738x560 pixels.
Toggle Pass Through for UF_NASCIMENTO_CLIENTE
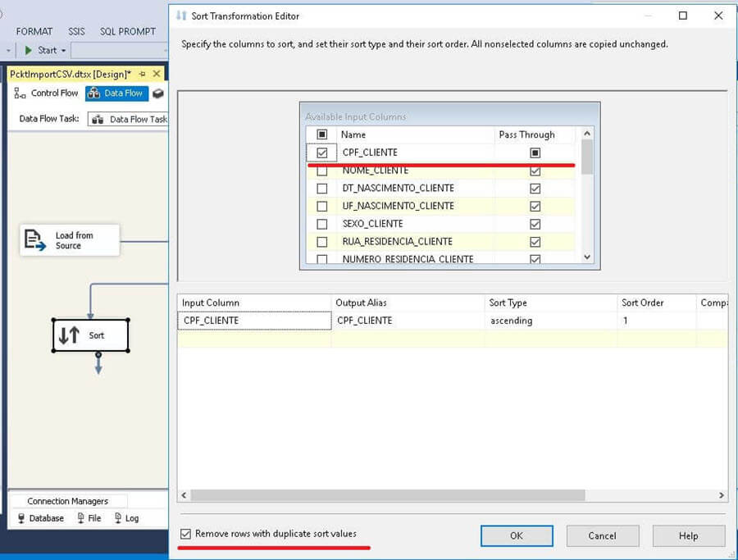pyautogui.click(x=535, y=206)
